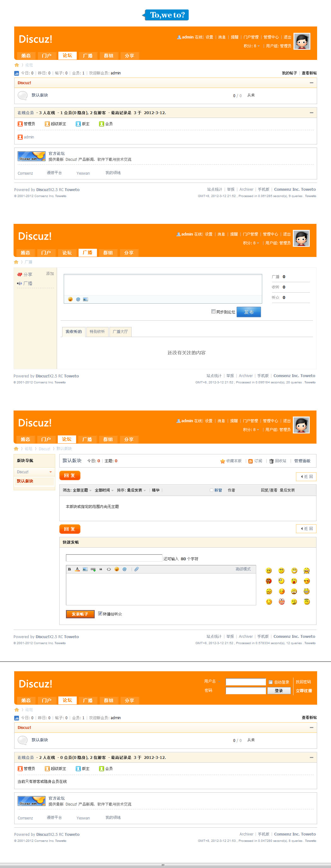The image size is (331, 868).
Task: Click image icon under the broadcast text box
Action: 86,299
